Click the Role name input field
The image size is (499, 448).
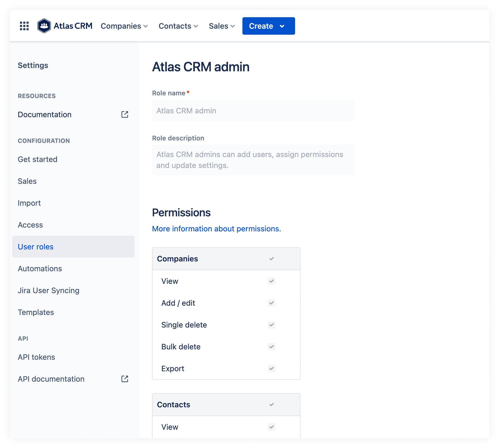click(x=253, y=111)
